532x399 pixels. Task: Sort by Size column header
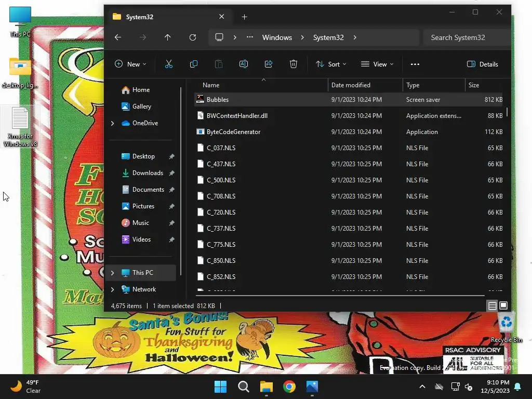pos(484,85)
